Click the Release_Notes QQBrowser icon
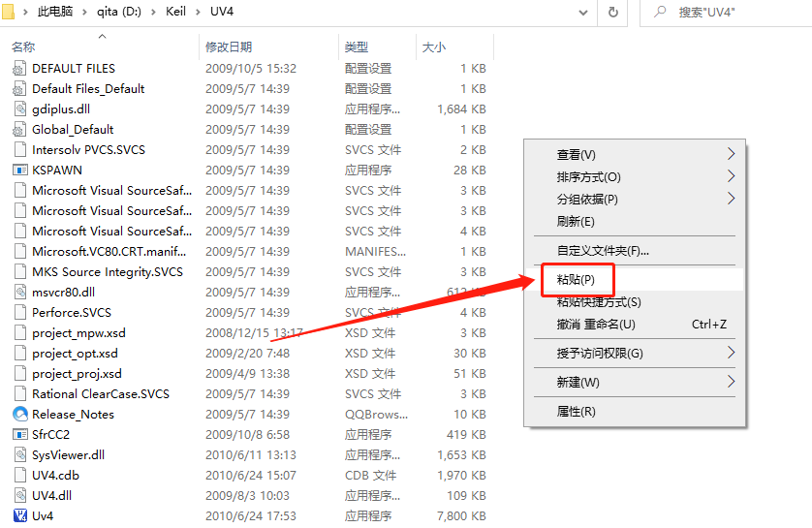The image size is (812, 528). click(19, 415)
